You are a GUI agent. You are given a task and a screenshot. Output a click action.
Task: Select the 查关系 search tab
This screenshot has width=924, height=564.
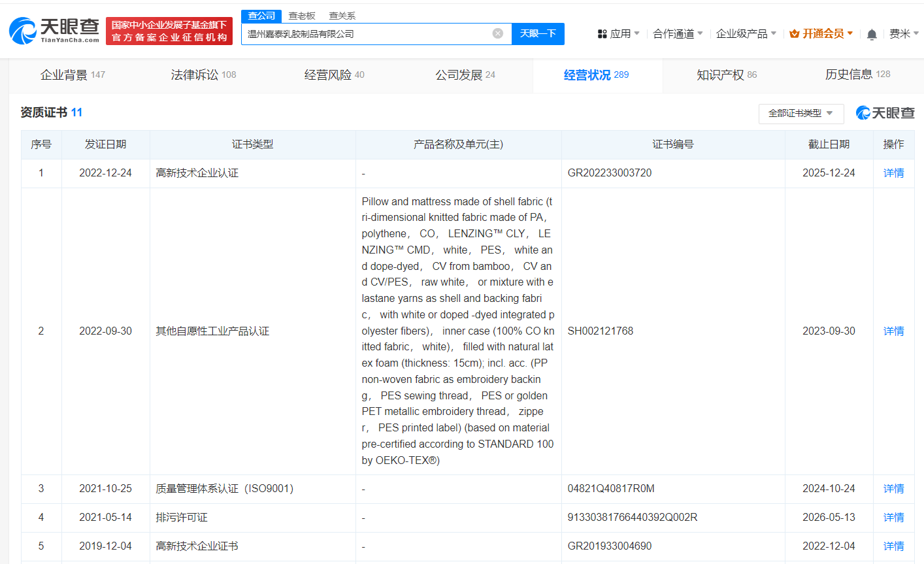click(342, 16)
